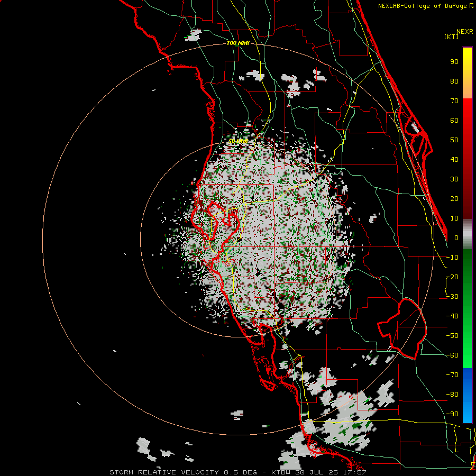Click the positive 90 scale value

[x=454, y=62]
